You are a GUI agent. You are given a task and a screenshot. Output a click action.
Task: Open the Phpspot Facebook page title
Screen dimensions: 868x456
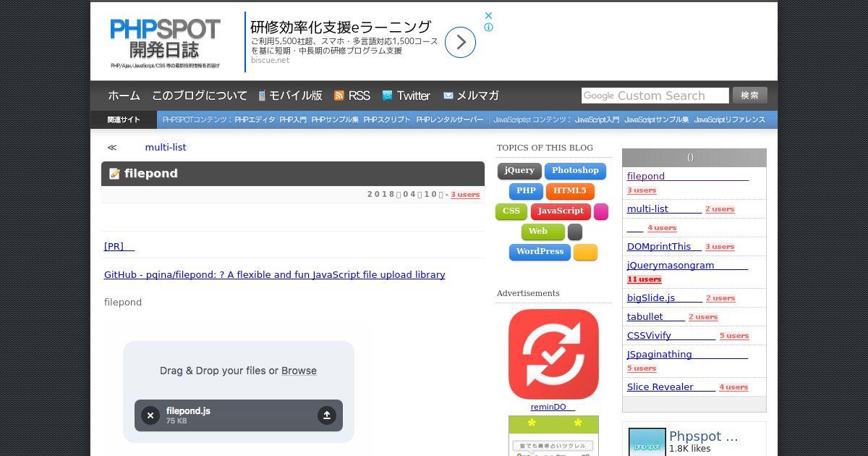tap(704, 436)
